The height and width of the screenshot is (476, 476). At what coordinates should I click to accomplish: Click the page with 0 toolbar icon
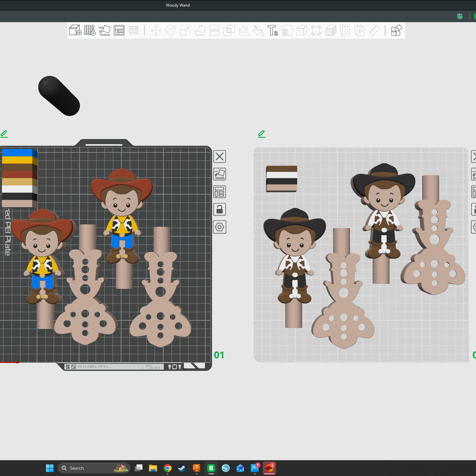(x=345, y=31)
